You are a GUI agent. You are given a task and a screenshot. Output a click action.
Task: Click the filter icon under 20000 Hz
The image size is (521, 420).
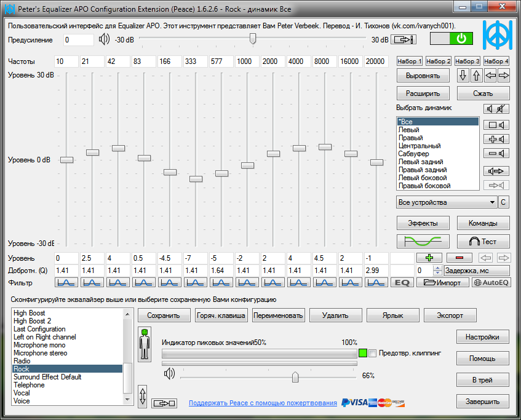(x=376, y=282)
